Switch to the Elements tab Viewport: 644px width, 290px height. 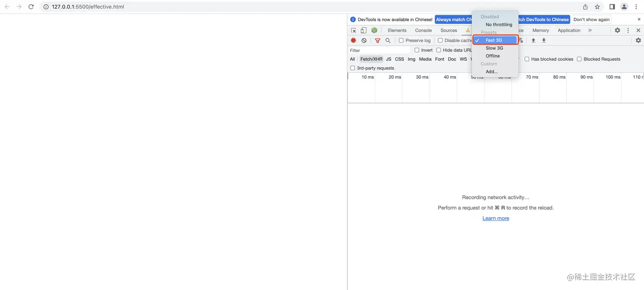tap(397, 30)
